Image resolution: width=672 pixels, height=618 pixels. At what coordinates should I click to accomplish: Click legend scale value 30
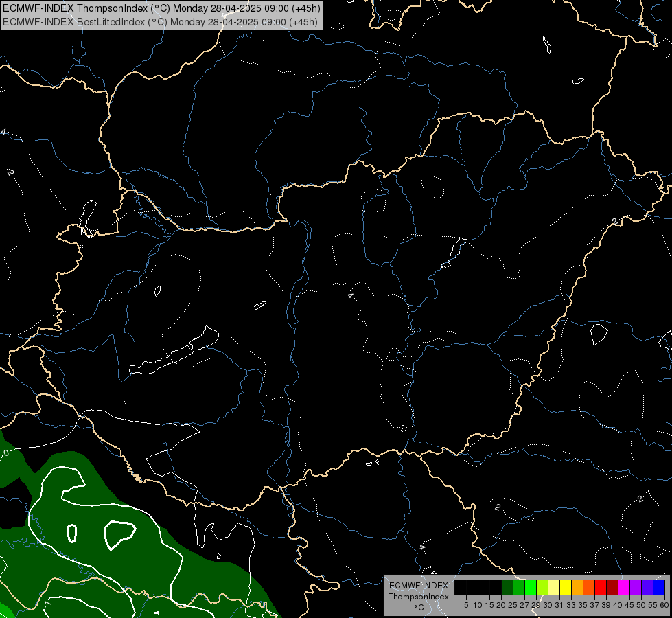(x=548, y=605)
